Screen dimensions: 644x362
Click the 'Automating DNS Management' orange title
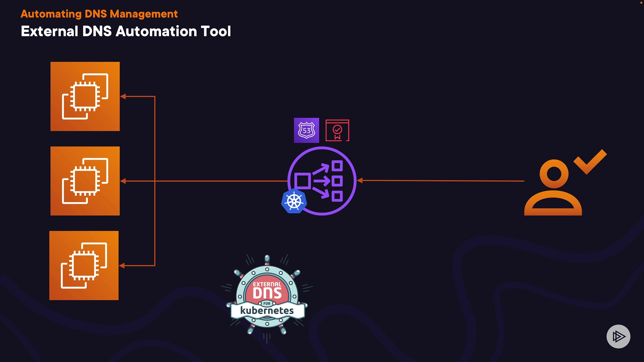tap(99, 14)
